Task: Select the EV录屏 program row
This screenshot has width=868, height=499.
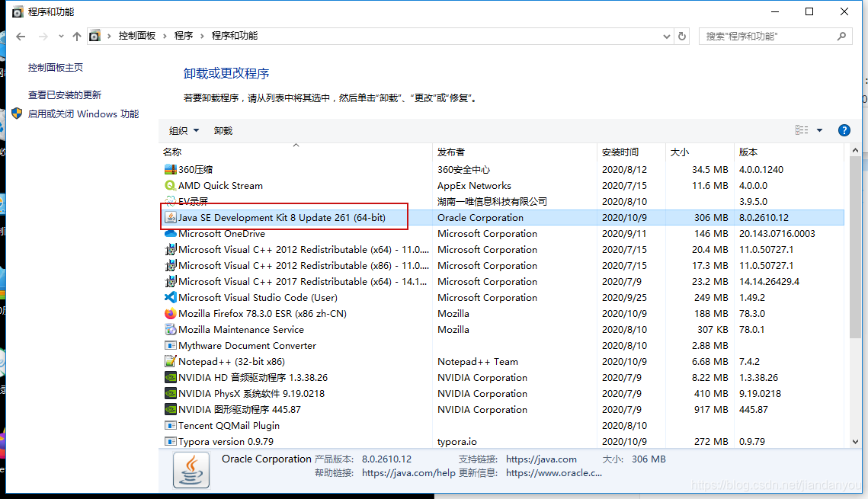Action: tap(501, 201)
